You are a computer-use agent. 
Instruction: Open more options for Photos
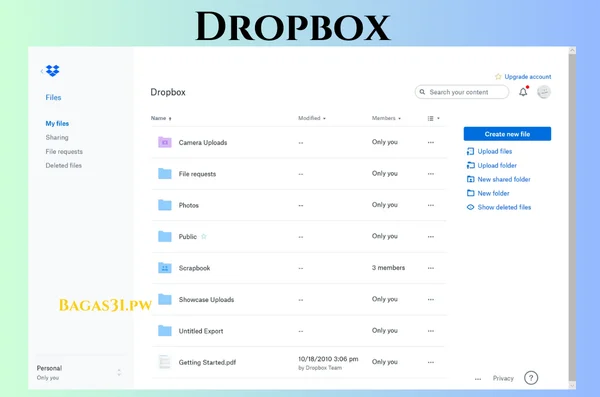click(x=431, y=205)
